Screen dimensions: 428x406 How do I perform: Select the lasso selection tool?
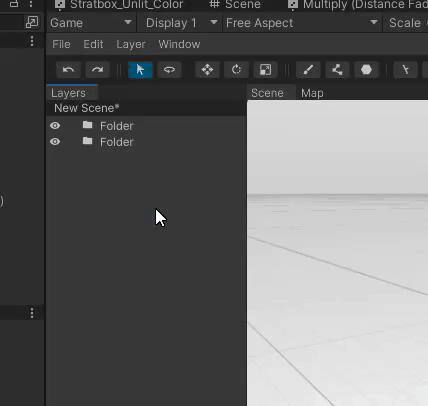click(169, 70)
